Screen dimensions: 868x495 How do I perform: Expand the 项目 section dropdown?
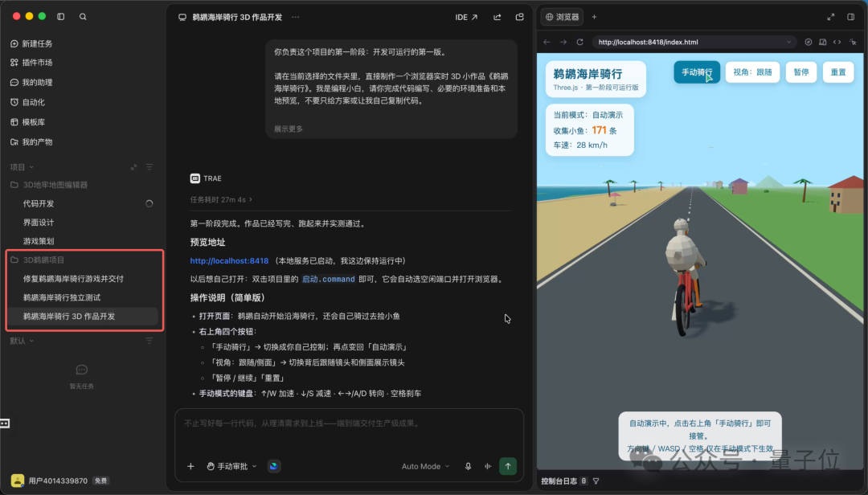pos(23,166)
